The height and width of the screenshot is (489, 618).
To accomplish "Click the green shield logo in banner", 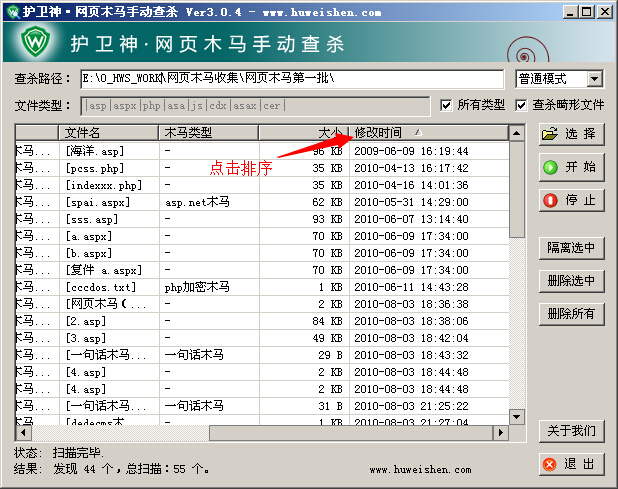I will point(35,41).
